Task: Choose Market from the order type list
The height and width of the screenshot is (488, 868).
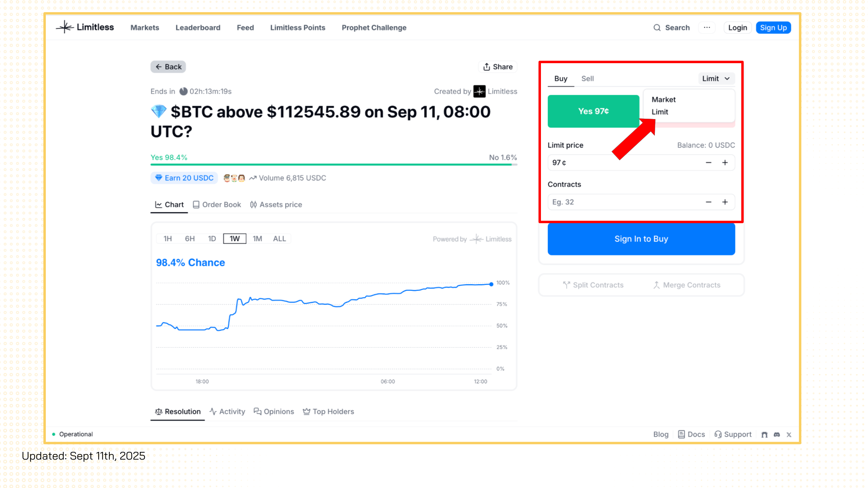Action: (663, 100)
